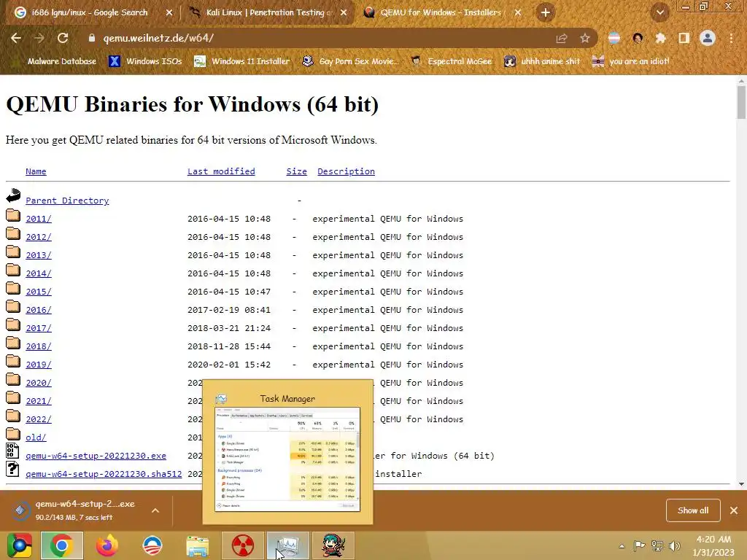The height and width of the screenshot is (560, 747).
Task: Open you are an idiot bookmark
Action: coord(630,61)
